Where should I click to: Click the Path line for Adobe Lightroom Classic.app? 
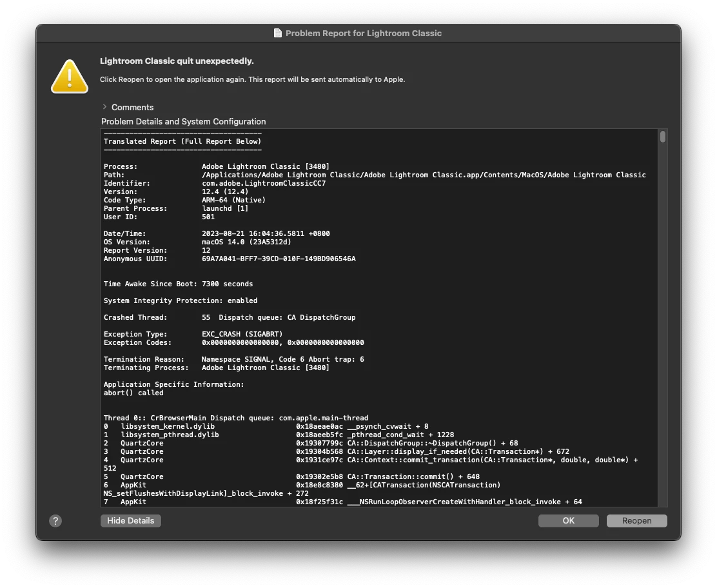coord(424,175)
